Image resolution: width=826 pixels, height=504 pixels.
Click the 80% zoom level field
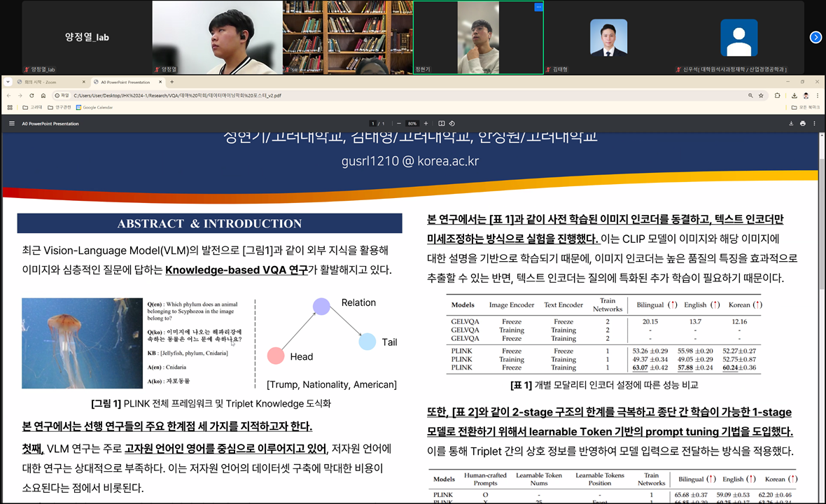412,124
